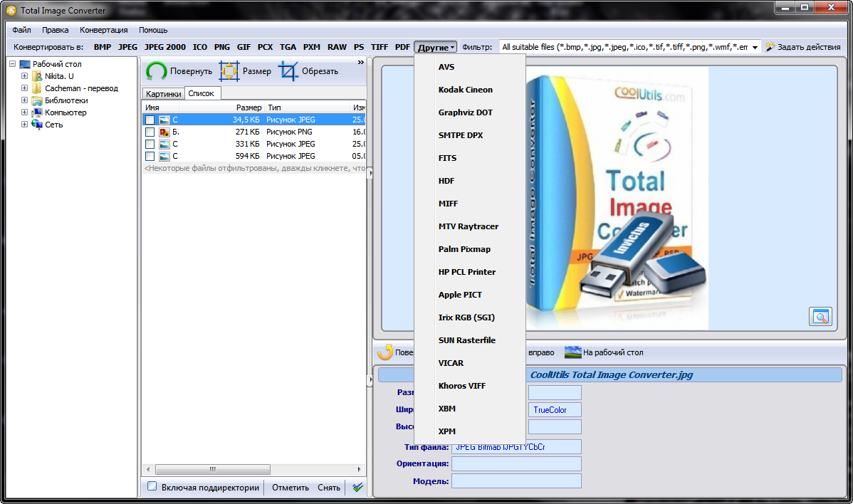
Task: Click the horizontal scrollbar thumb in file list
Action: (x=213, y=469)
